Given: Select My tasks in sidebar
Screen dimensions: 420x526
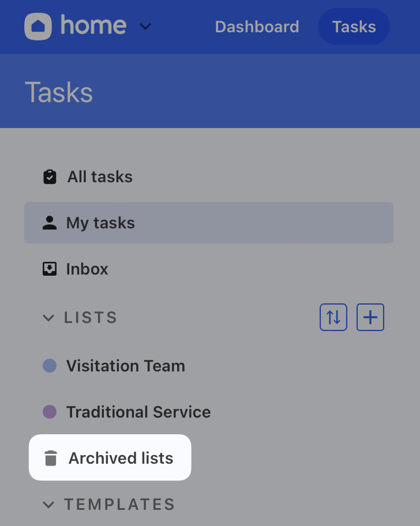Looking at the screenshot, I should tap(100, 223).
